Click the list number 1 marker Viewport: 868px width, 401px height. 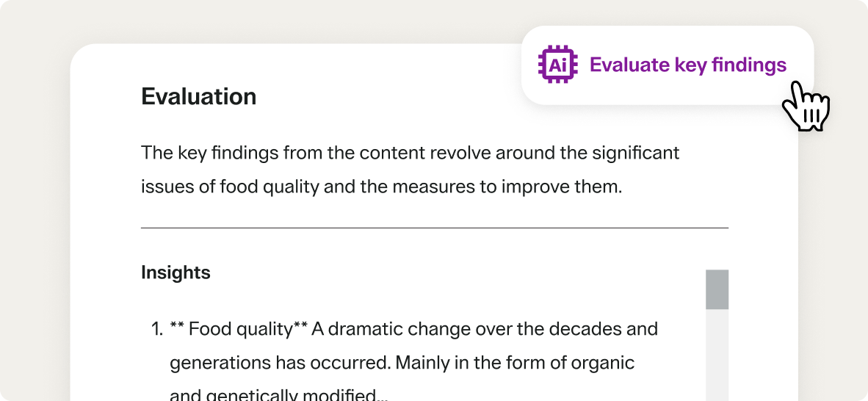156,328
